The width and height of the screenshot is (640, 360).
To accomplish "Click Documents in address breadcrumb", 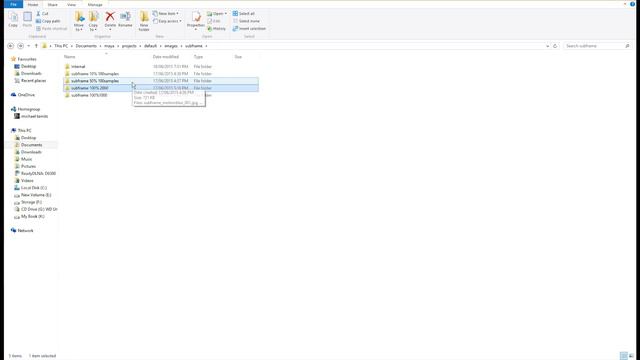I will tap(86, 46).
